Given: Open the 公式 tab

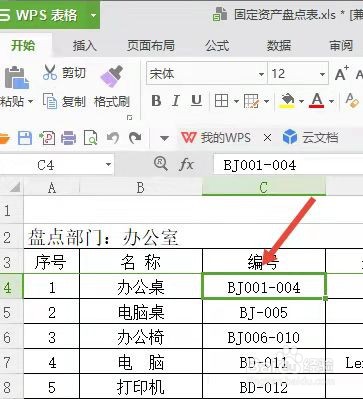Looking at the screenshot, I should point(217,45).
